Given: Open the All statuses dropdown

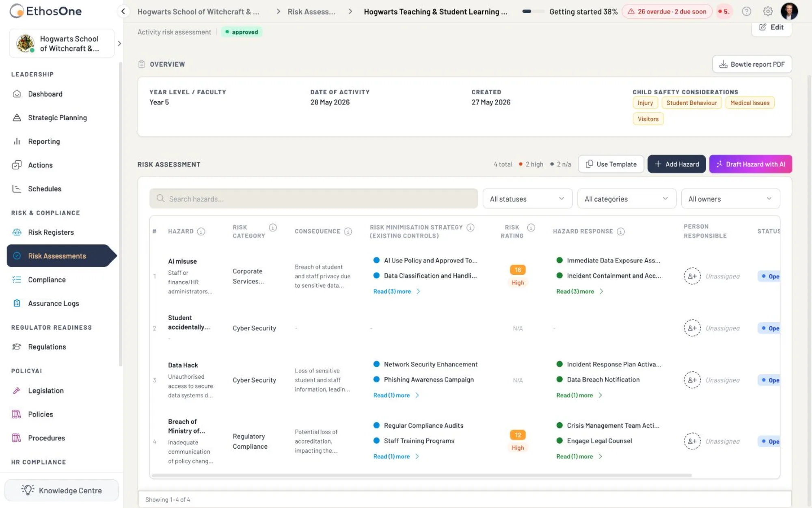Looking at the screenshot, I should click(527, 199).
